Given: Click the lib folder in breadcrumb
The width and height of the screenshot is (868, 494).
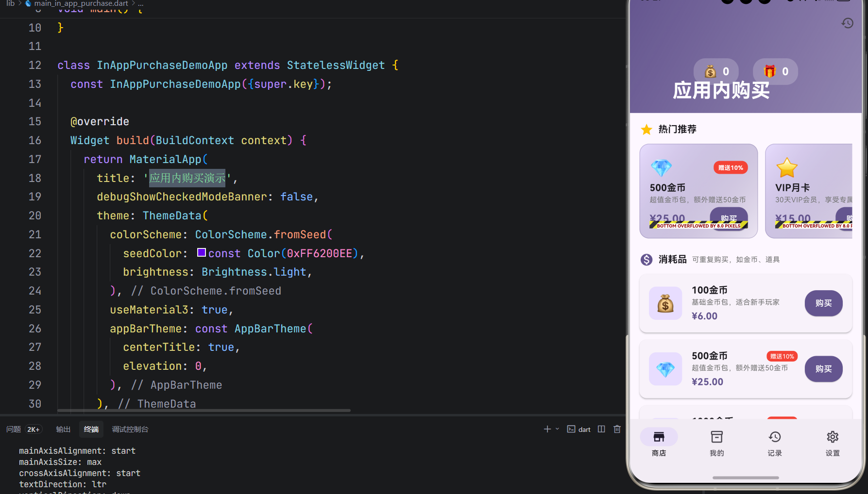Looking at the screenshot, I should pos(10,3).
